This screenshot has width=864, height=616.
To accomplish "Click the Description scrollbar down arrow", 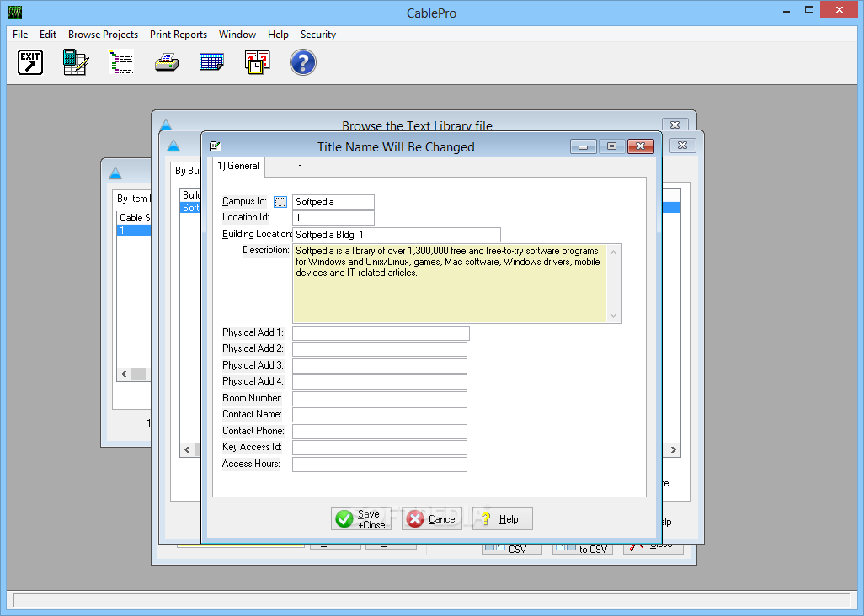I will point(613,316).
